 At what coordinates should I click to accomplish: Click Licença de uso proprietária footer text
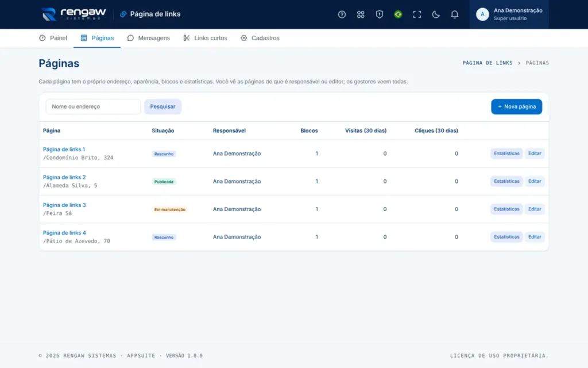tap(499, 355)
